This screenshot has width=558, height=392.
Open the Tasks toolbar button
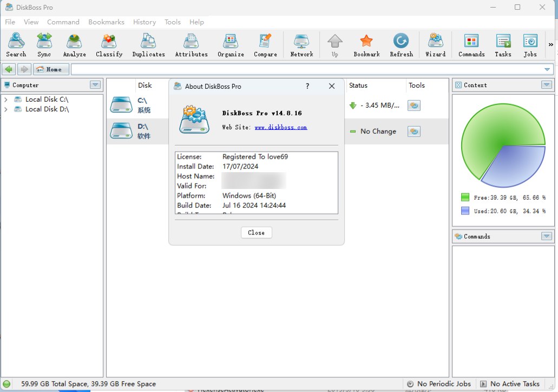coord(503,45)
